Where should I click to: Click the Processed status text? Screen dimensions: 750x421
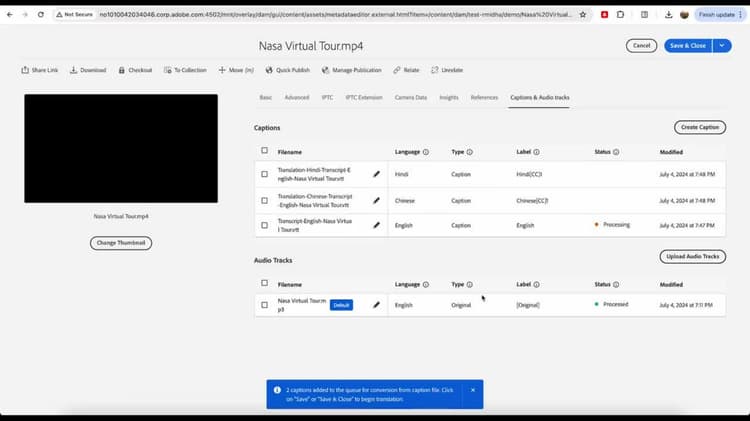point(616,304)
